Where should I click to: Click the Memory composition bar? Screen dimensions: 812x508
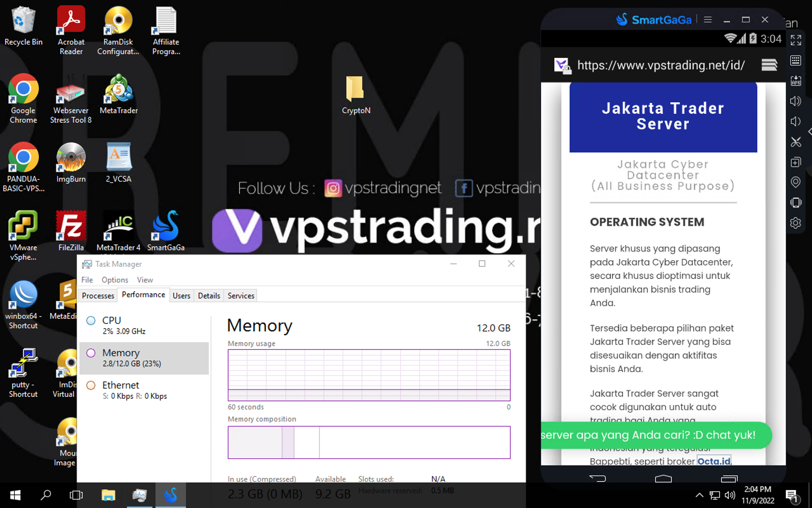pyautogui.click(x=369, y=442)
